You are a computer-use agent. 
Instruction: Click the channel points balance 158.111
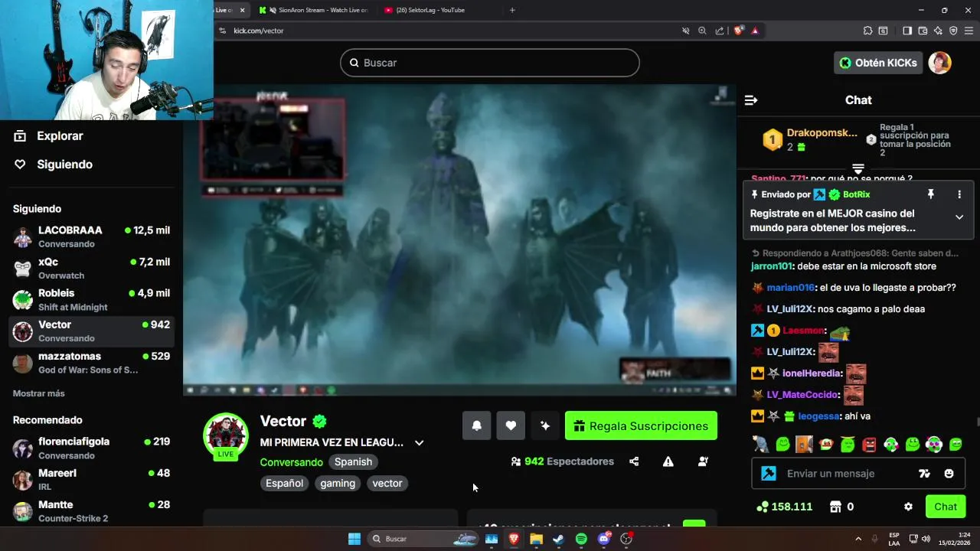(x=784, y=507)
